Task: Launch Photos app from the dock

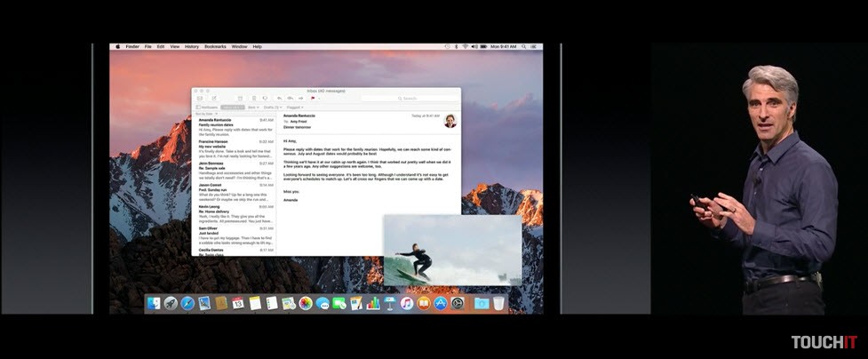Action: click(306, 303)
